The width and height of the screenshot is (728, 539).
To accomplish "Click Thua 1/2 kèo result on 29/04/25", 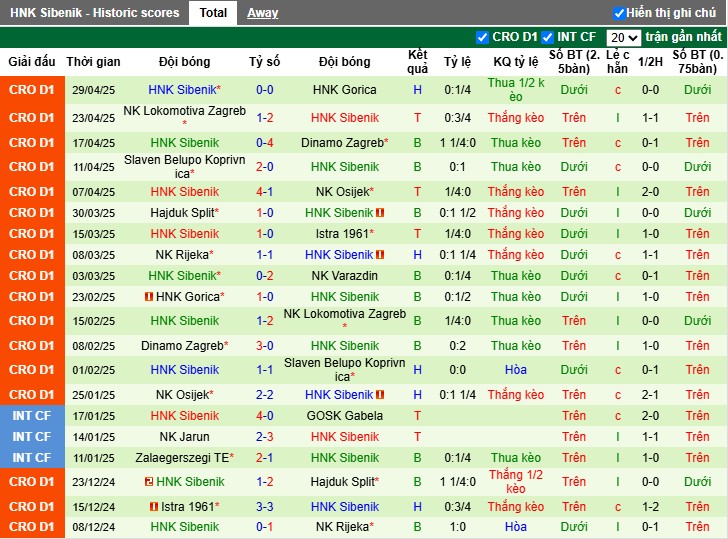I will point(515,90).
